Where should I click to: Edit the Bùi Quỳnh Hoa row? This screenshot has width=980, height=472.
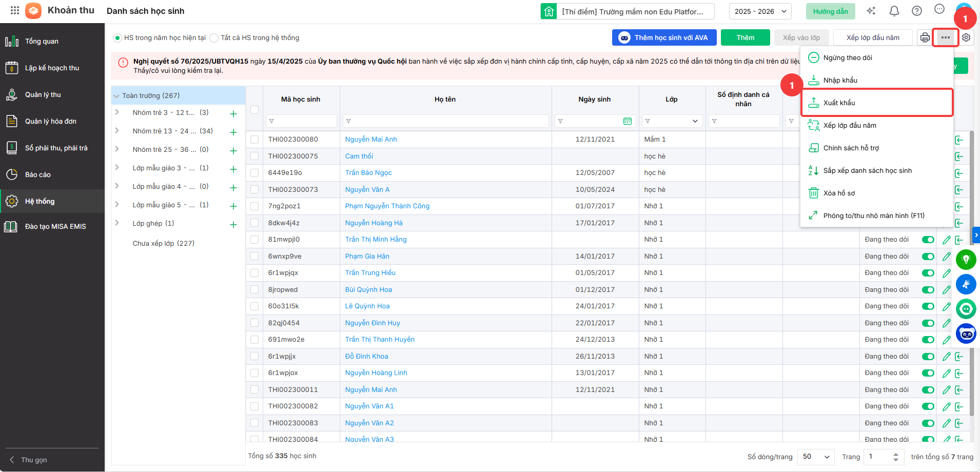(947, 290)
